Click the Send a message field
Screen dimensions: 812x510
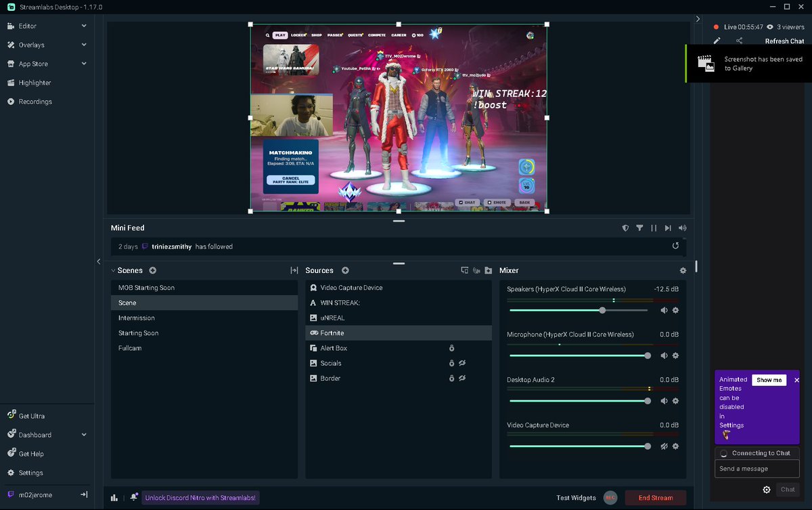(x=757, y=469)
